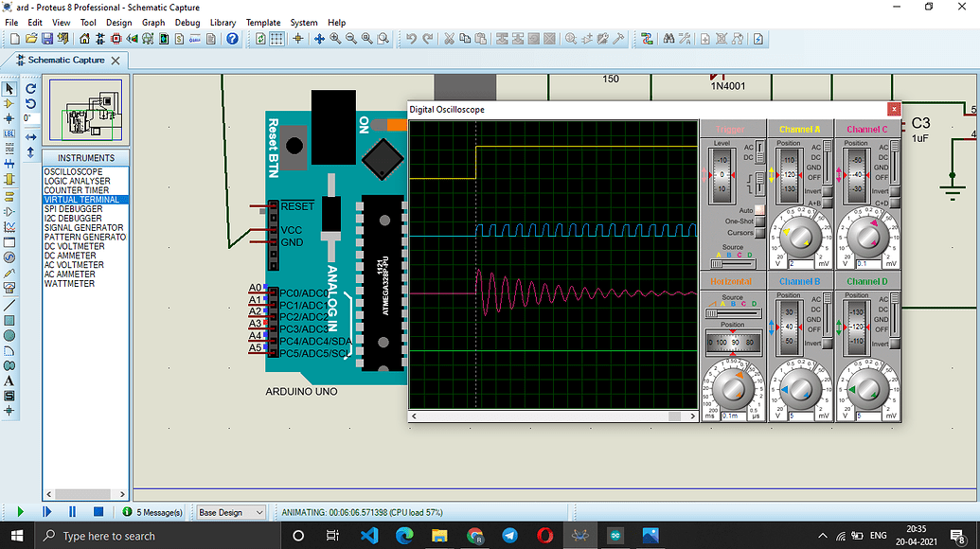The width and height of the screenshot is (980, 549).
Task: Switch Channel A coupling to GND
Action: [815, 167]
